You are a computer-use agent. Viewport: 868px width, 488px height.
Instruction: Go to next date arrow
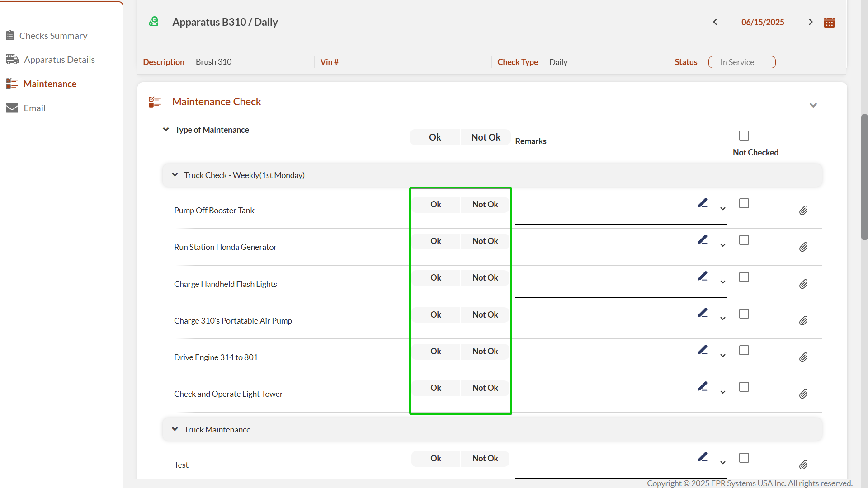point(811,22)
